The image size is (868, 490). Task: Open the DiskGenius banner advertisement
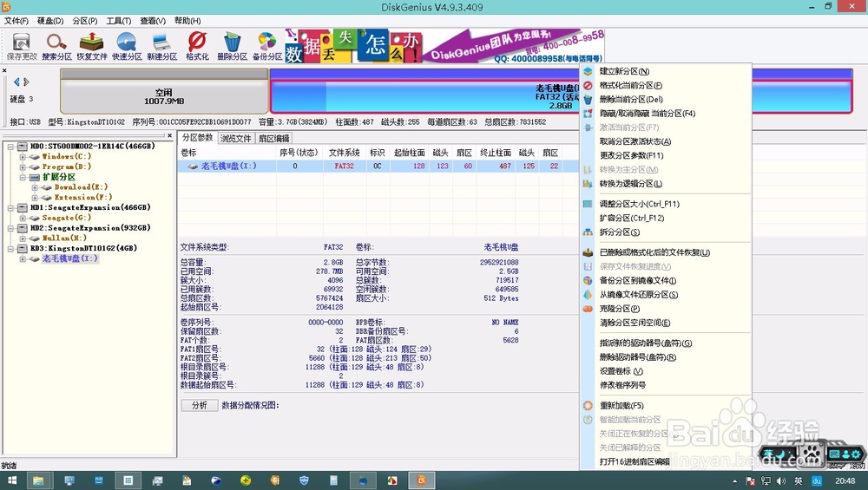click(x=444, y=46)
